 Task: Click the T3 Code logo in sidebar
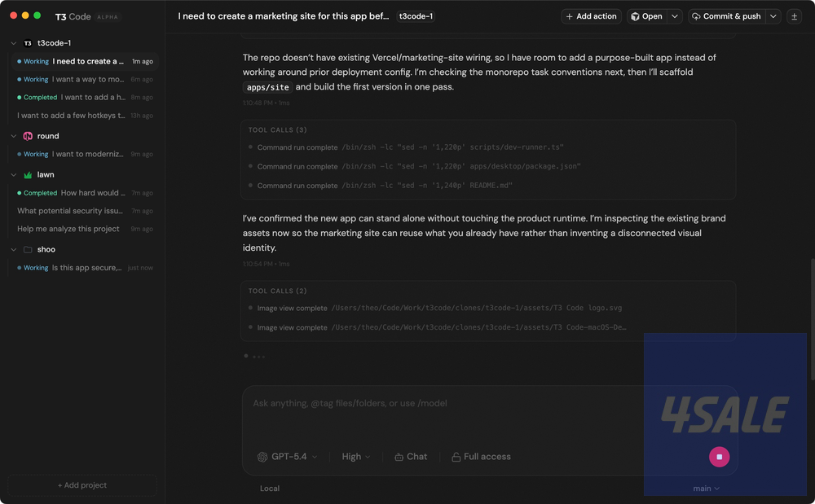point(73,16)
